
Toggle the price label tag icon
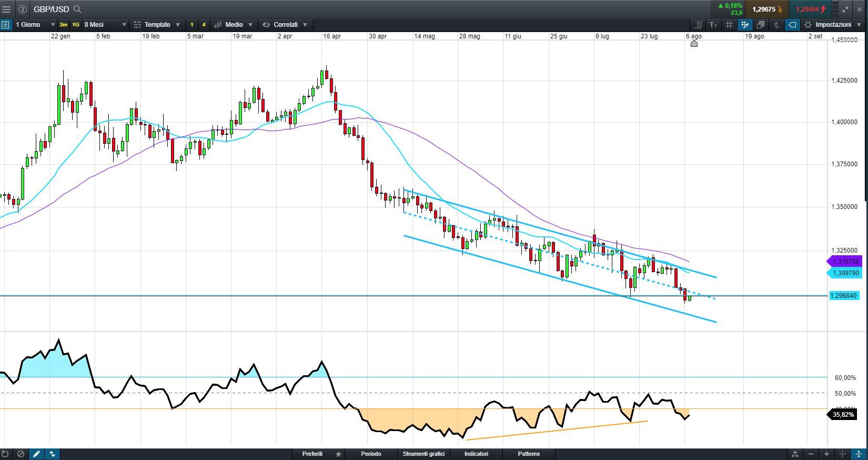point(792,25)
